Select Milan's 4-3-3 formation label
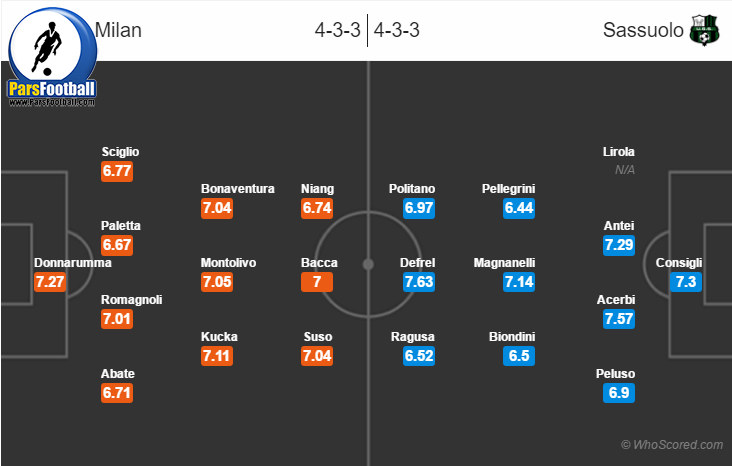 click(339, 30)
